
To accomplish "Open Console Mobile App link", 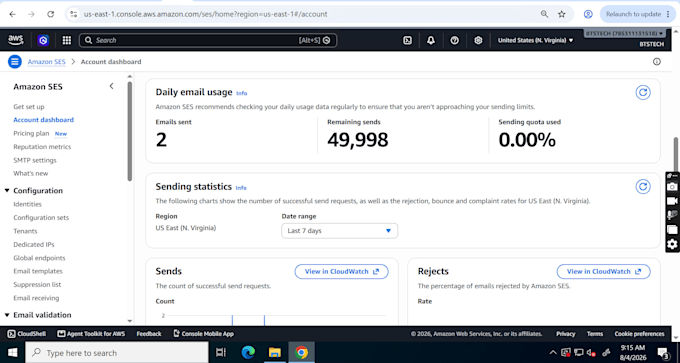I will coord(203,334).
